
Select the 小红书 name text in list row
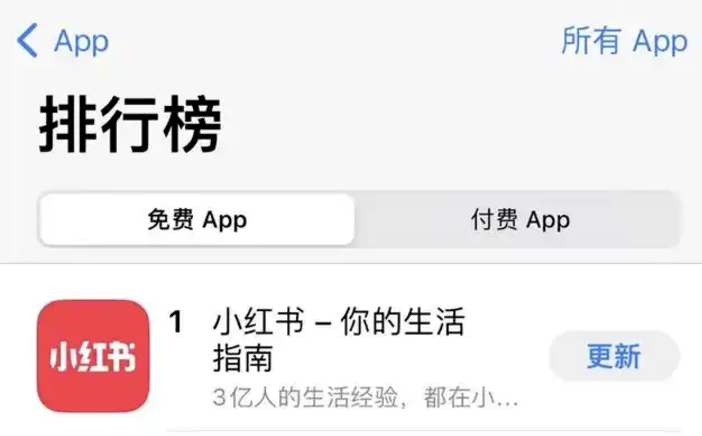tap(259, 322)
